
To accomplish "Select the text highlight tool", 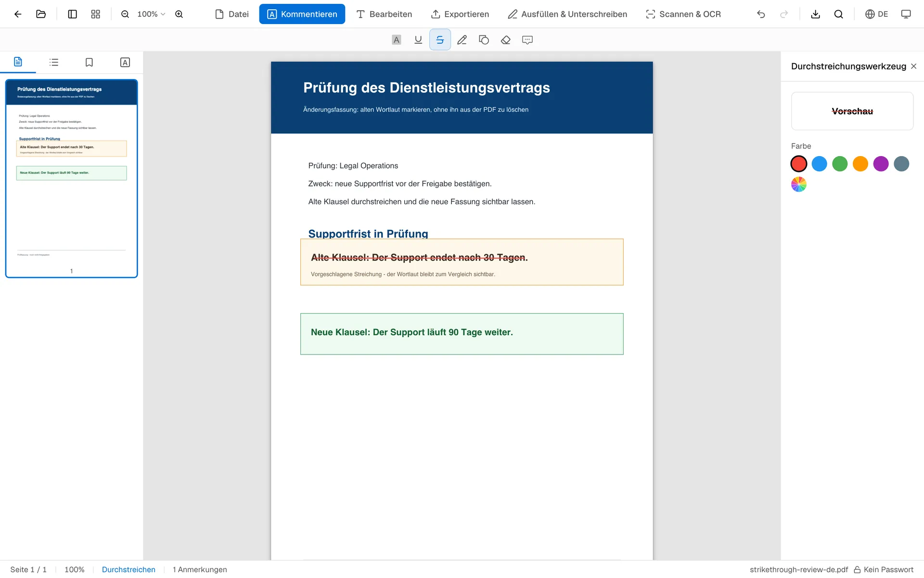I will pyautogui.click(x=397, y=40).
